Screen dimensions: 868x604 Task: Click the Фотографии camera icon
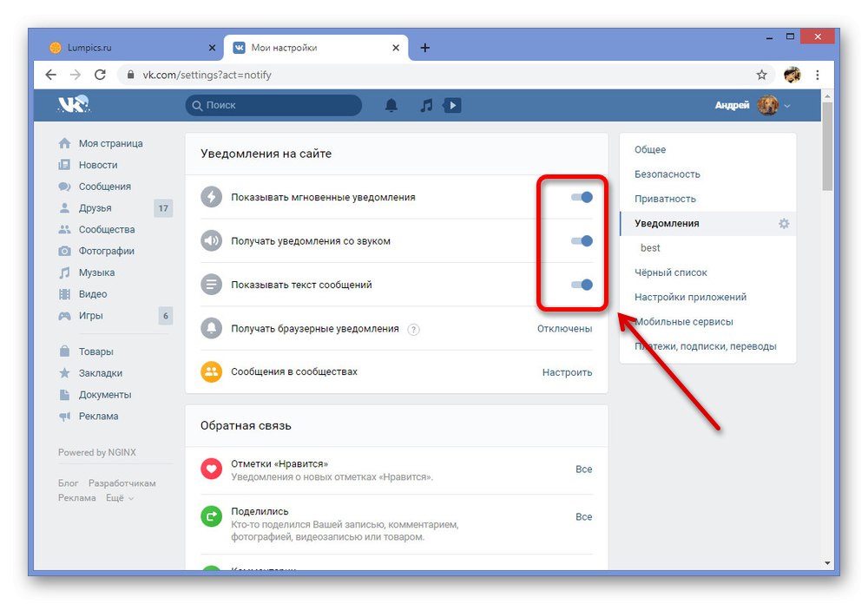coord(65,251)
